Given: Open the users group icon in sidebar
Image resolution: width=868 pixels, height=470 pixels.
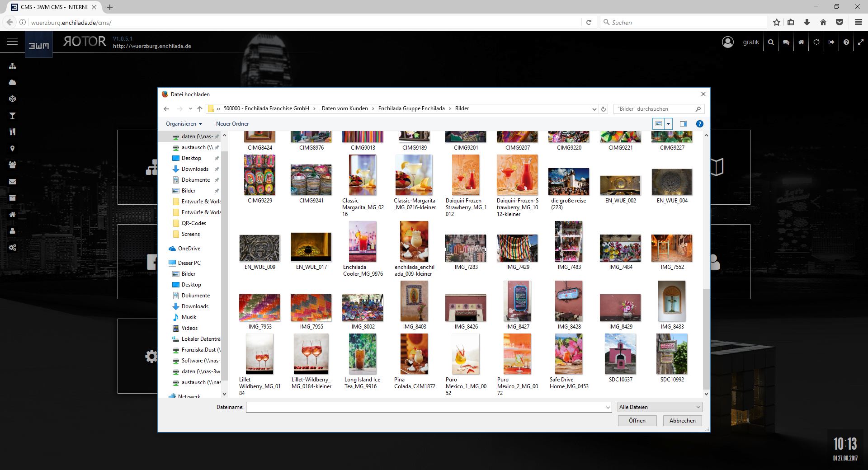Looking at the screenshot, I should tap(13, 165).
